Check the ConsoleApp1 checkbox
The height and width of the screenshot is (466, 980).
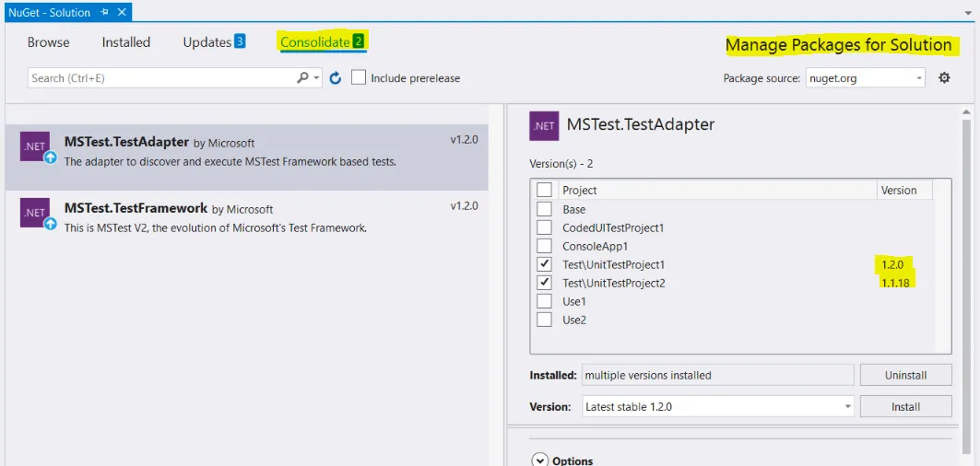pos(544,246)
